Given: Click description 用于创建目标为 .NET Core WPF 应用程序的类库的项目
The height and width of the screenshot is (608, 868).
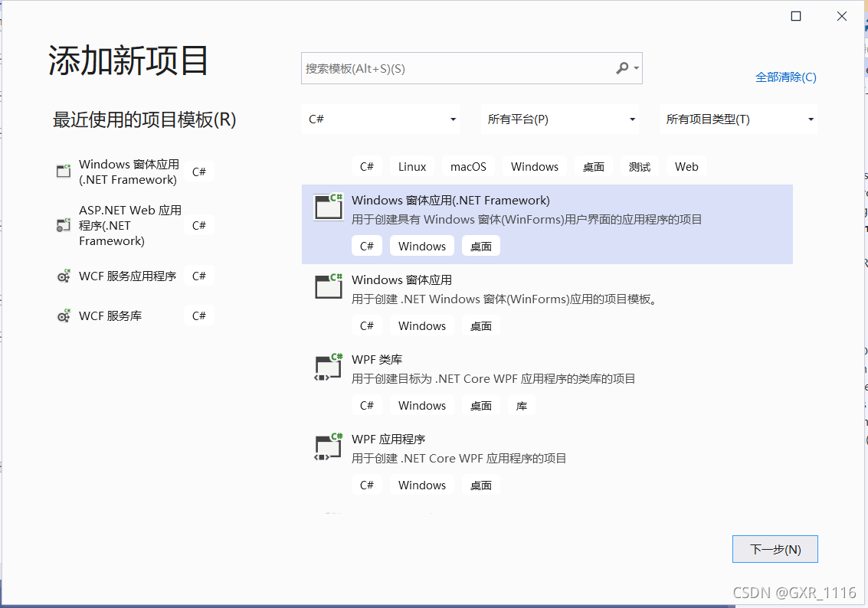Looking at the screenshot, I should pyautogui.click(x=493, y=378).
